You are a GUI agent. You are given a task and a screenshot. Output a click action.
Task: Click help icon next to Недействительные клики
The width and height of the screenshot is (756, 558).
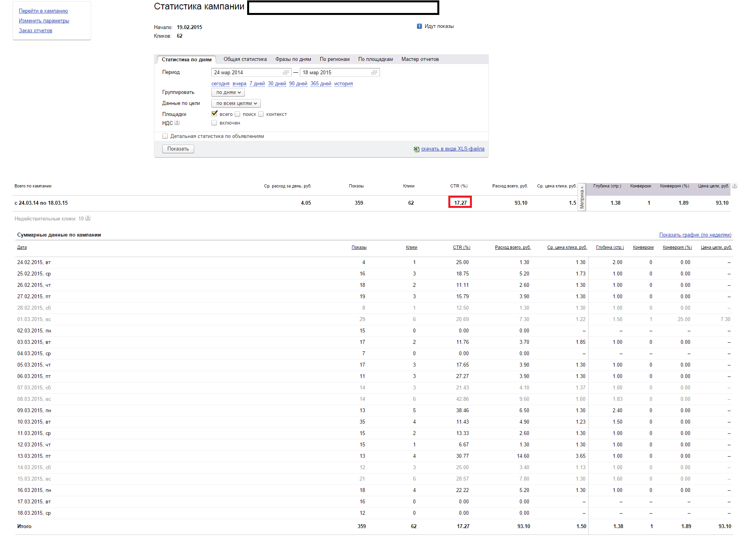pyautogui.click(x=88, y=218)
